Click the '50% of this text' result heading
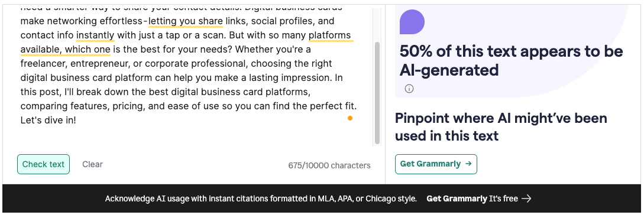Screen dimensions: 644x215 point(511,61)
